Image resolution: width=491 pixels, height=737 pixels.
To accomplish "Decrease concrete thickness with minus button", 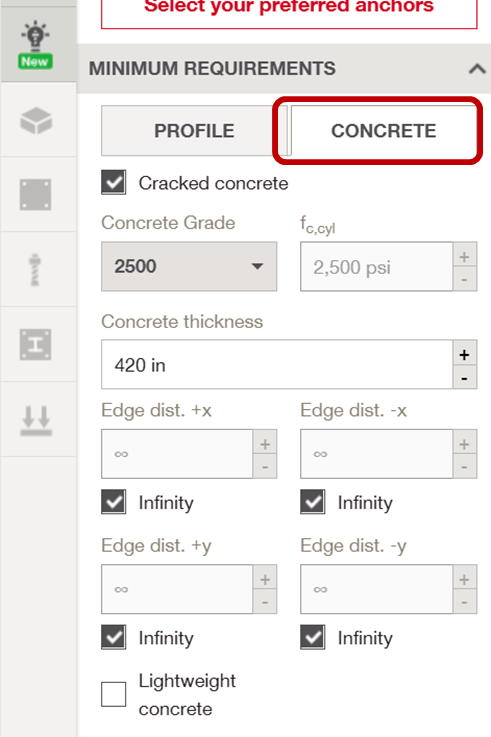I will click(x=465, y=377).
